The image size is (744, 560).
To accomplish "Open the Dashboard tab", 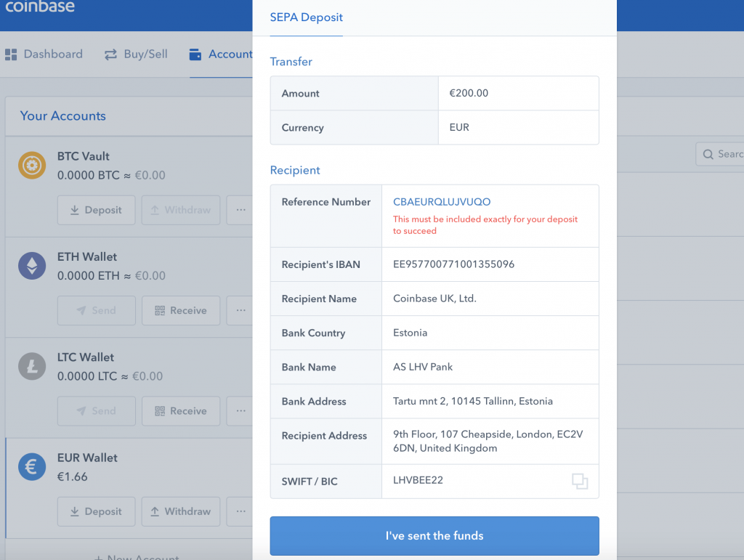I will coord(44,54).
